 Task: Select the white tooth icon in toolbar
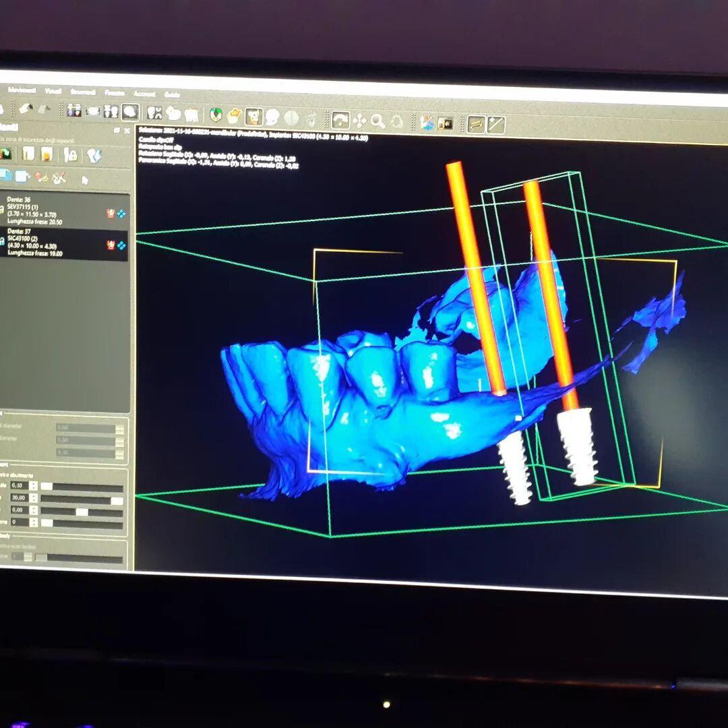191,115
